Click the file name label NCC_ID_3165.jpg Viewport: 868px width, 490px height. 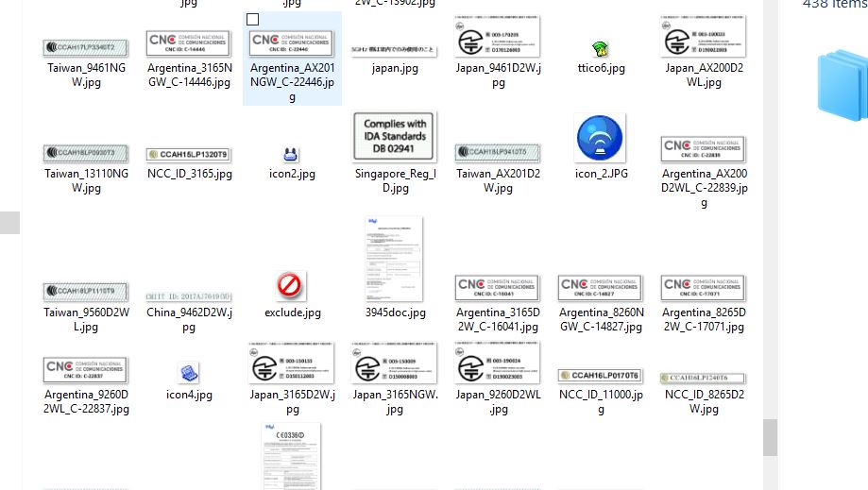[x=189, y=174]
